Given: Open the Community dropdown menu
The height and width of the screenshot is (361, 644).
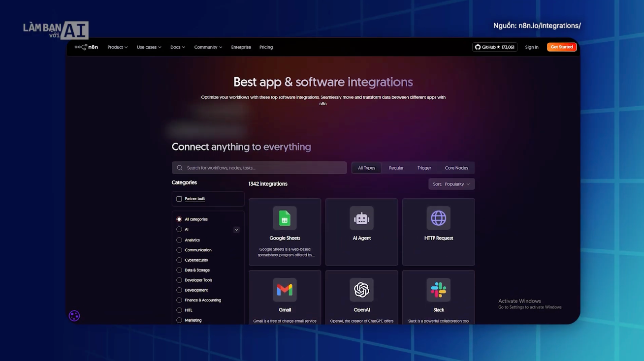Looking at the screenshot, I should click(x=208, y=47).
